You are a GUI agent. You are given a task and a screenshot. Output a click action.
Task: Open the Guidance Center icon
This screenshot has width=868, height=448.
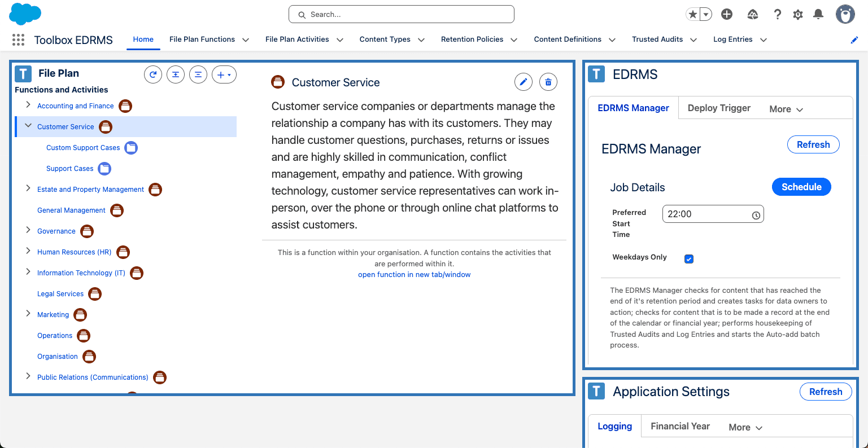click(753, 15)
